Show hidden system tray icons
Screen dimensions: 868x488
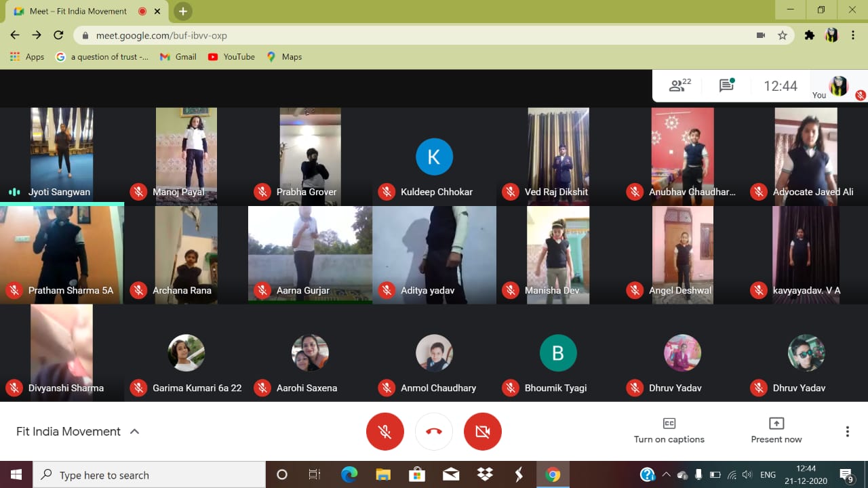point(666,474)
